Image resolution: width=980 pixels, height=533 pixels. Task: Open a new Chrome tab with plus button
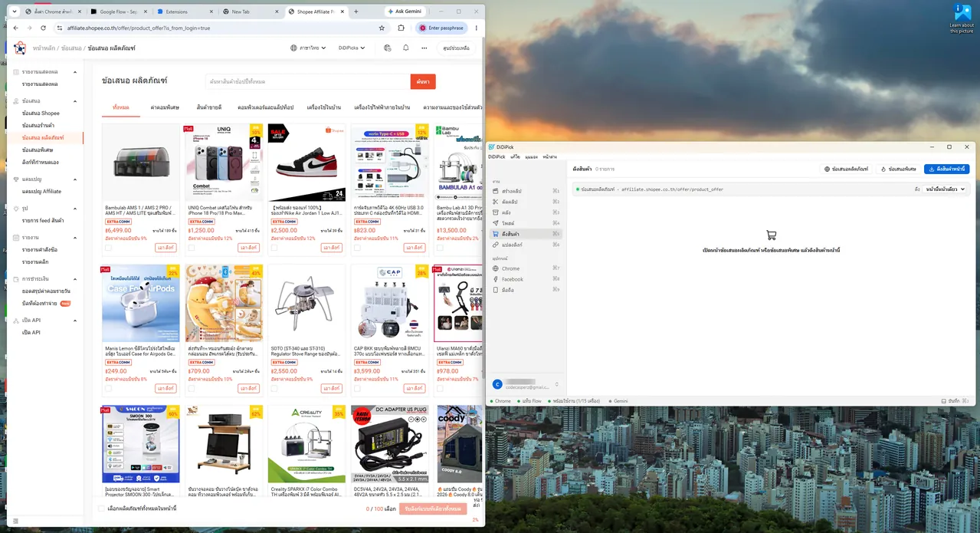(x=356, y=12)
